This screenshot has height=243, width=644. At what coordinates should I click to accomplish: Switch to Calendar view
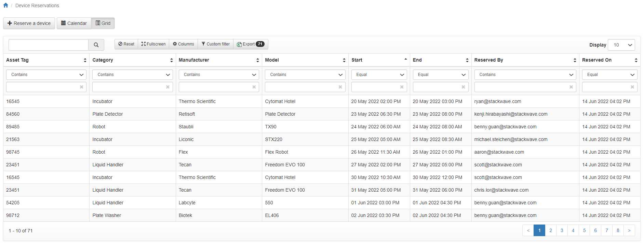74,23
